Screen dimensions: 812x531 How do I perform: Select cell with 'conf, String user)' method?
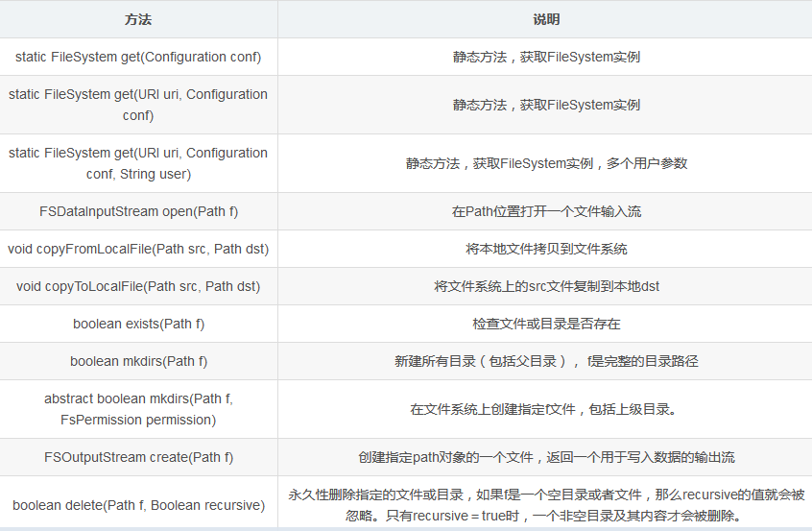coord(138,163)
